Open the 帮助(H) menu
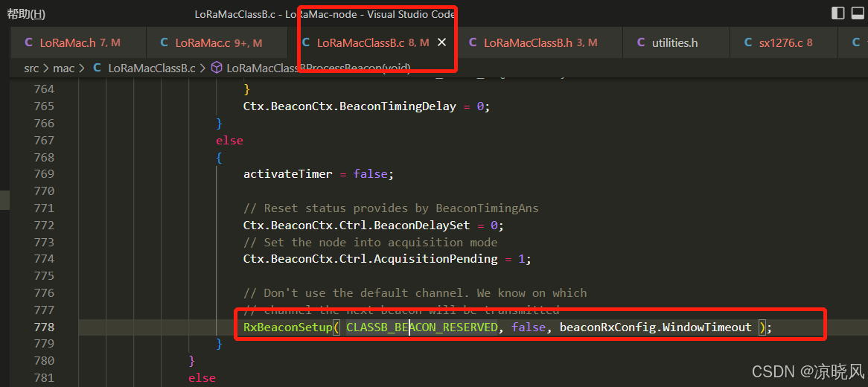This screenshot has width=868, height=387. pyautogui.click(x=26, y=14)
